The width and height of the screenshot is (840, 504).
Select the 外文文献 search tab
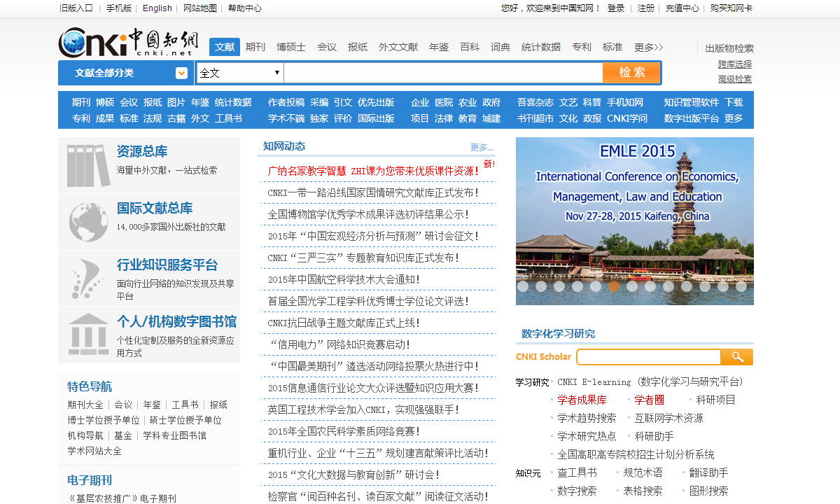398,48
